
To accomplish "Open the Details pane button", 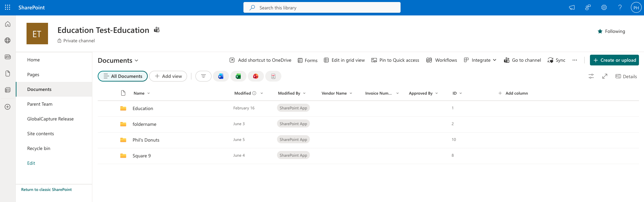I will 626,77.
